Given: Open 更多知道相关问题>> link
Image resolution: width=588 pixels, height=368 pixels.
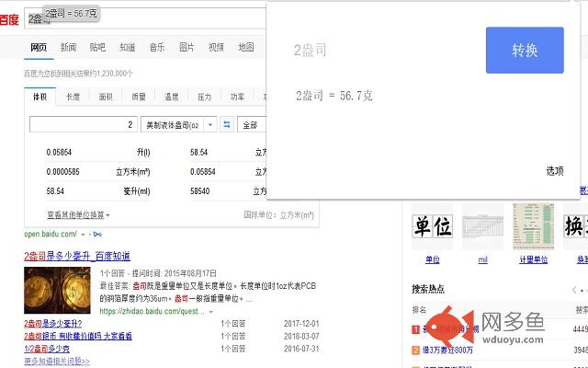Looking at the screenshot, I should tap(57, 362).
